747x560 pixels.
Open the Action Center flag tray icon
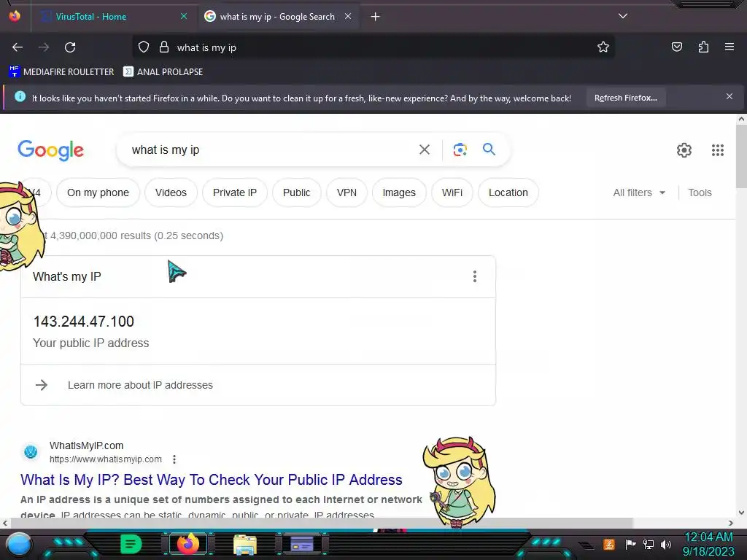click(x=630, y=544)
